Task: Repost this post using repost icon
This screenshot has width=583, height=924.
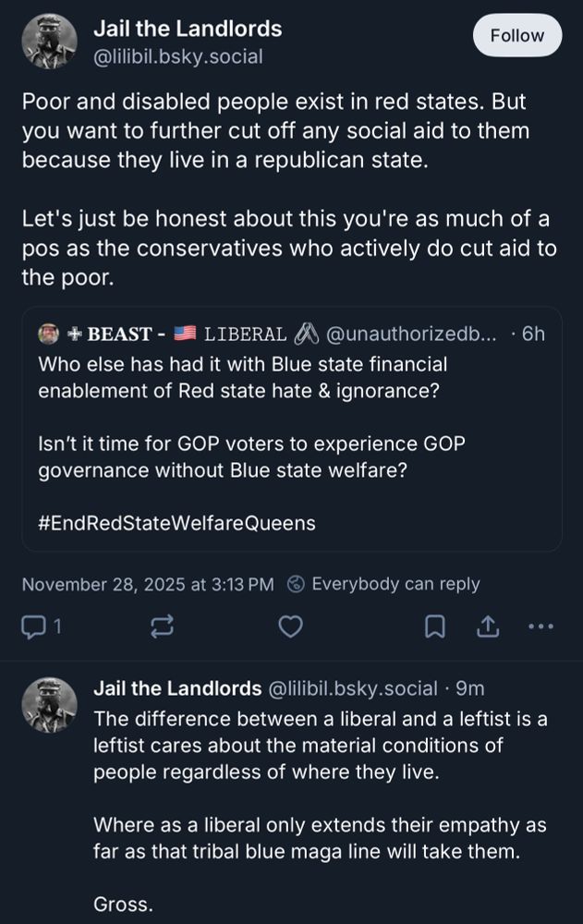Action: 161,627
